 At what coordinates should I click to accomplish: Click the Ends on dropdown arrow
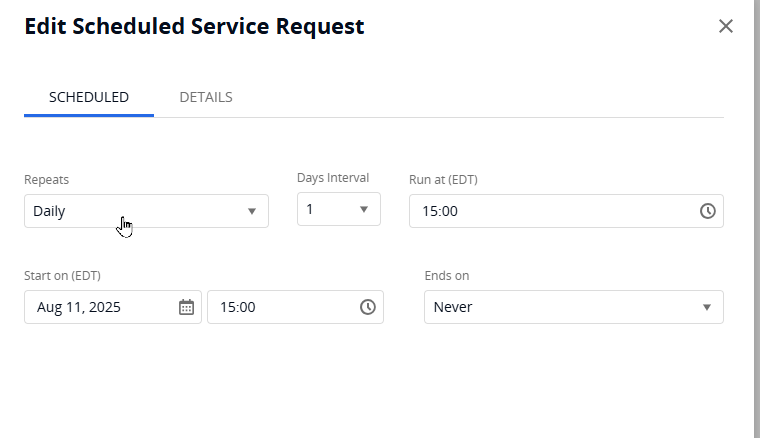(707, 307)
